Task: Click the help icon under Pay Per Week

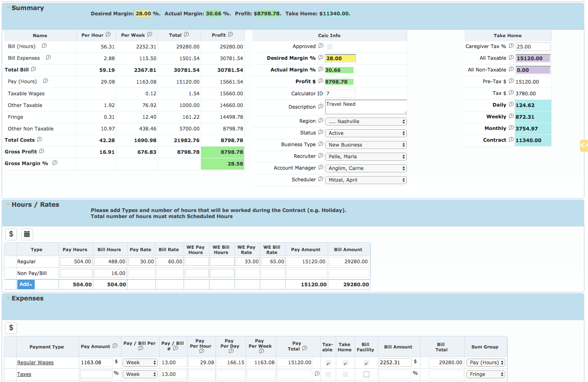Action: [262, 351]
